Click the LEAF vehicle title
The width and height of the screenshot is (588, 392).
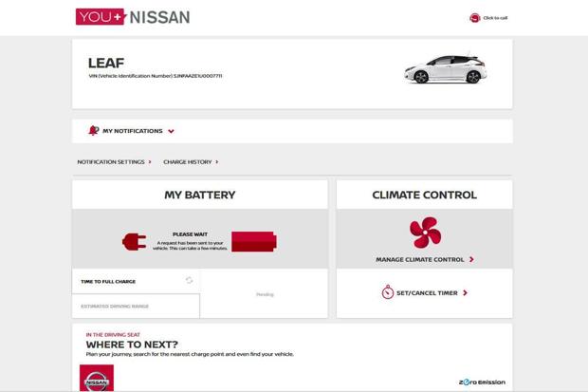click(x=106, y=63)
